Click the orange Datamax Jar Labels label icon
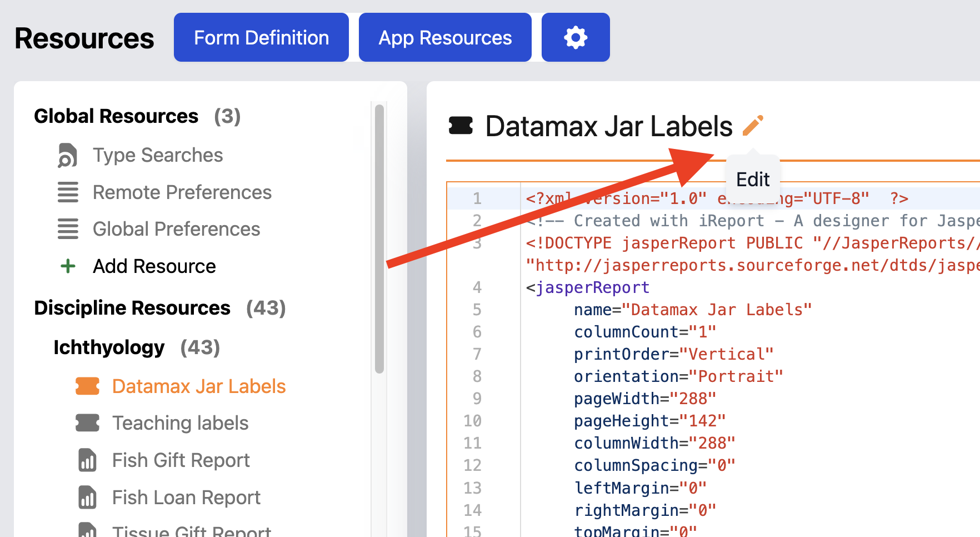The width and height of the screenshot is (980, 537). click(87, 386)
